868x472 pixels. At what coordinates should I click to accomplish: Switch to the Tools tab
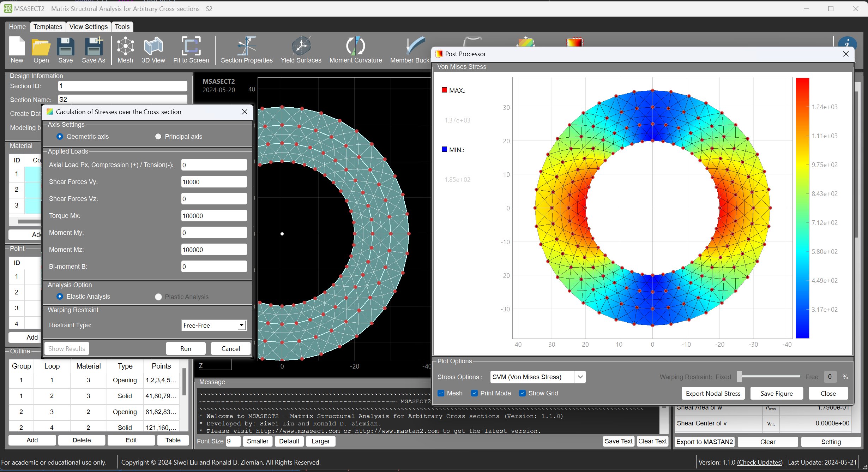pos(122,26)
